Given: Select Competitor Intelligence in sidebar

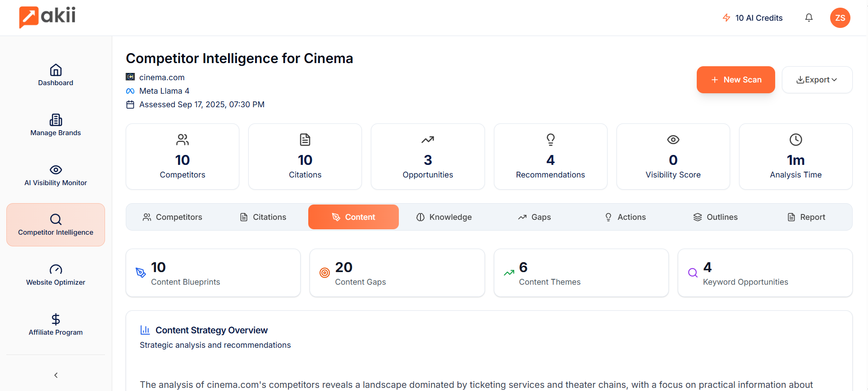Looking at the screenshot, I should click(55, 225).
